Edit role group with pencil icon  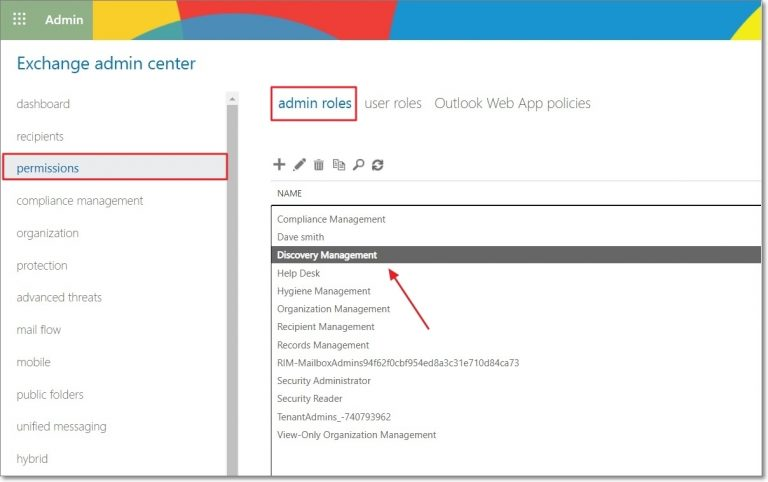tap(299, 165)
